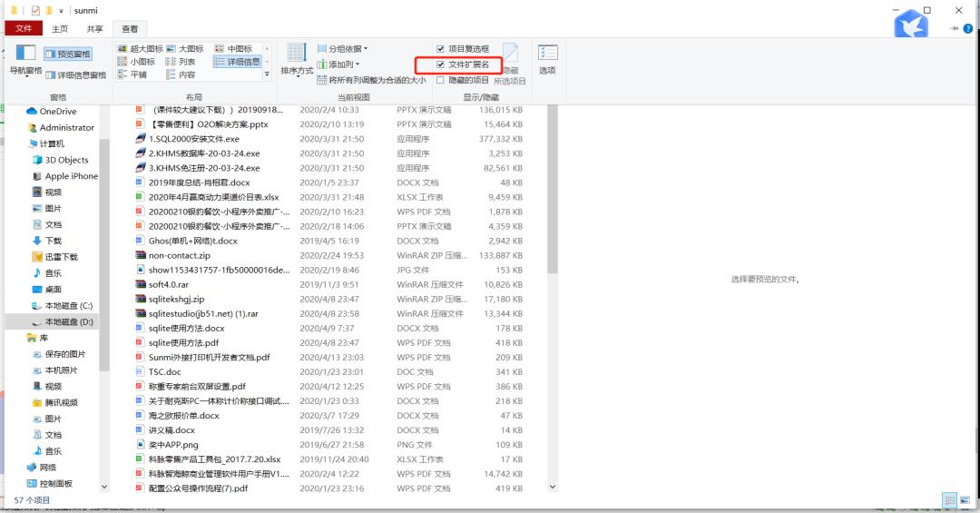Uncheck the 文件扩展名 checkbox
The image size is (980, 513).
440,64
